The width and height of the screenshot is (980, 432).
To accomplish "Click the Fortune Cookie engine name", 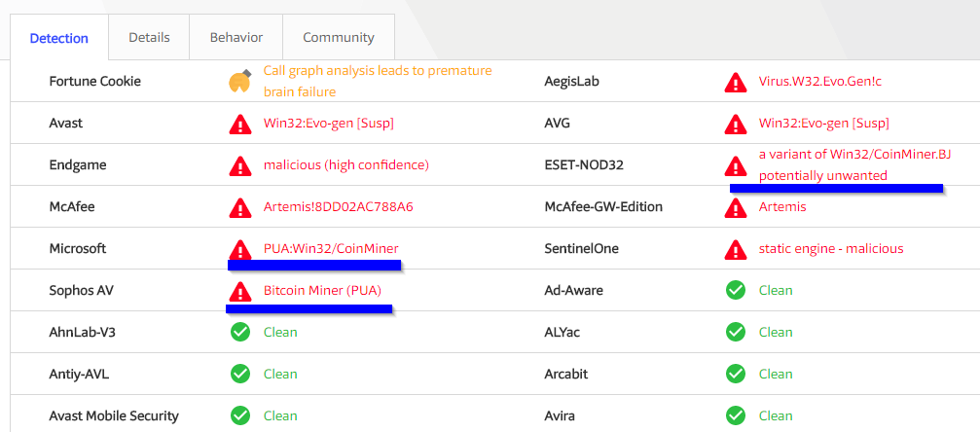I will (x=95, y=82).
